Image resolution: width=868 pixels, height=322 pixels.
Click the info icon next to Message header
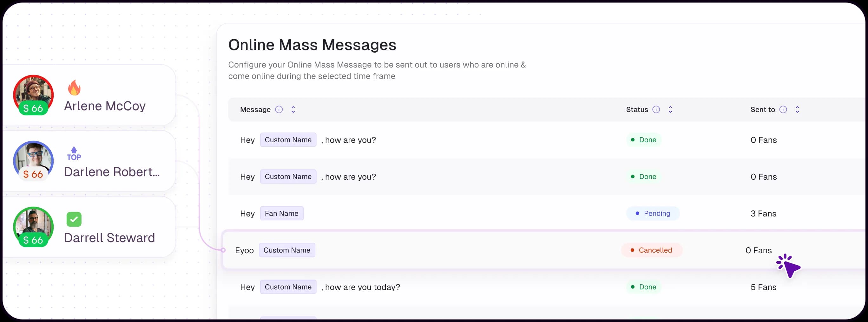tap(279, 109)
